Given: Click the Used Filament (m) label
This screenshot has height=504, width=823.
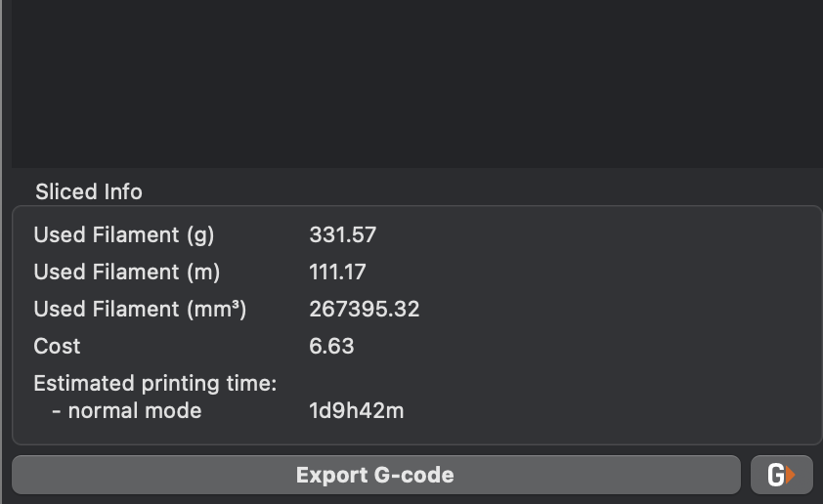Looking at the screenshot, I should [126, 273].
